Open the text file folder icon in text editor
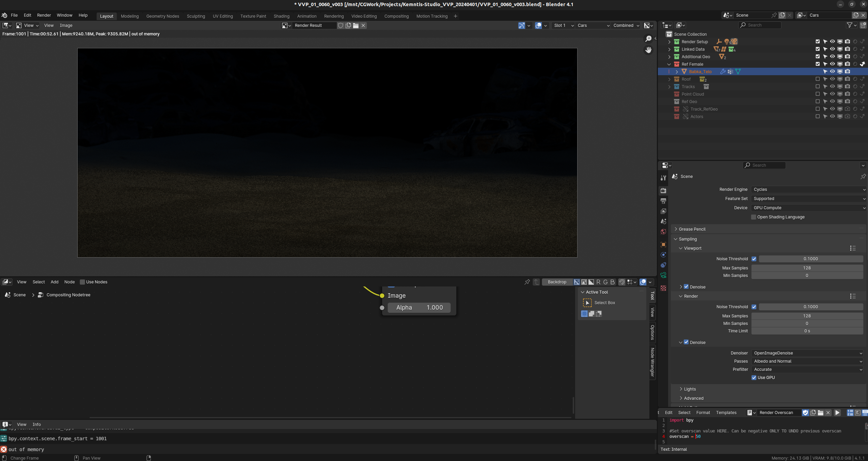Viewport: 868px width, 461px height. tap(821, 412)
